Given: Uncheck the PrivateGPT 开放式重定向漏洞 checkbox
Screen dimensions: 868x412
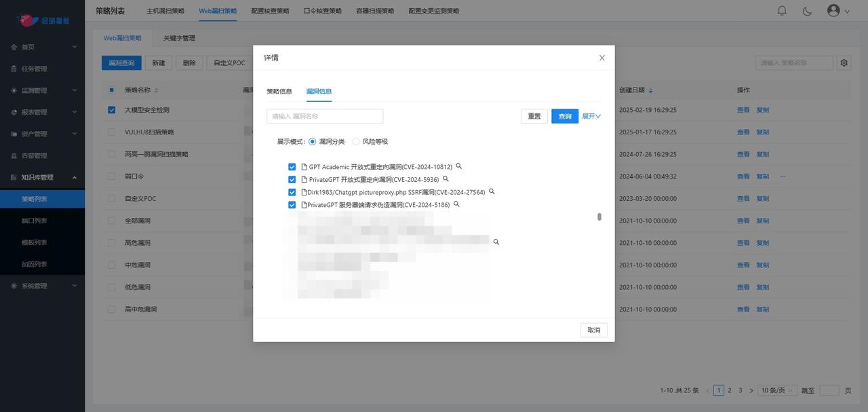Looking at the screenshot, I should (x=292, y=179).
